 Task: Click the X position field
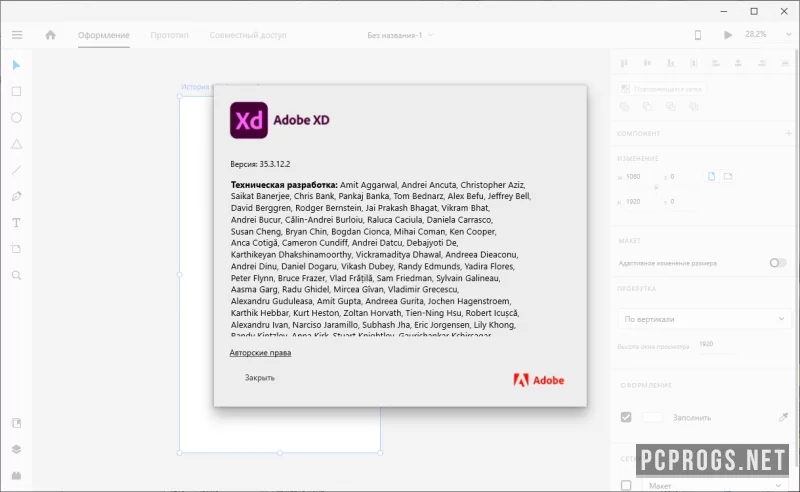(681, 177)
